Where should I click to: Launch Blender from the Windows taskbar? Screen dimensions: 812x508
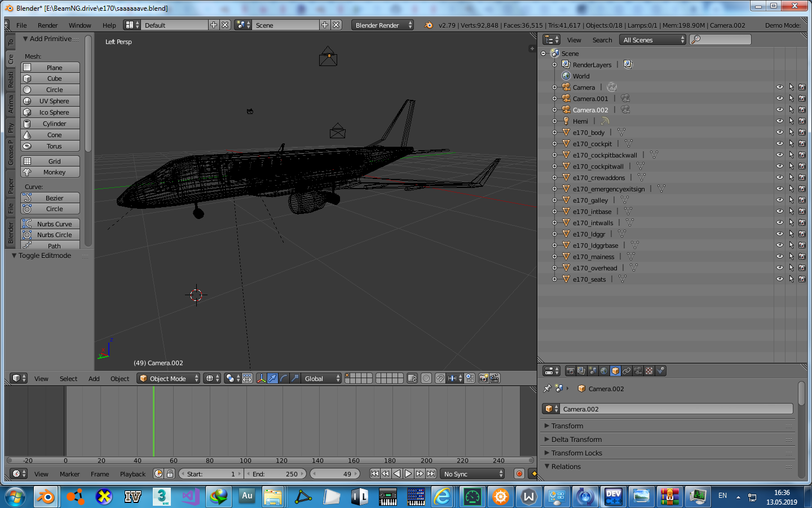point(46,497)
